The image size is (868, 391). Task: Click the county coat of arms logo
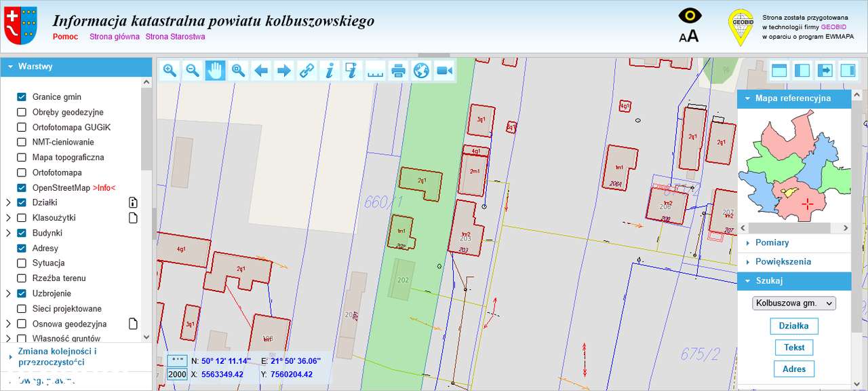21,26
